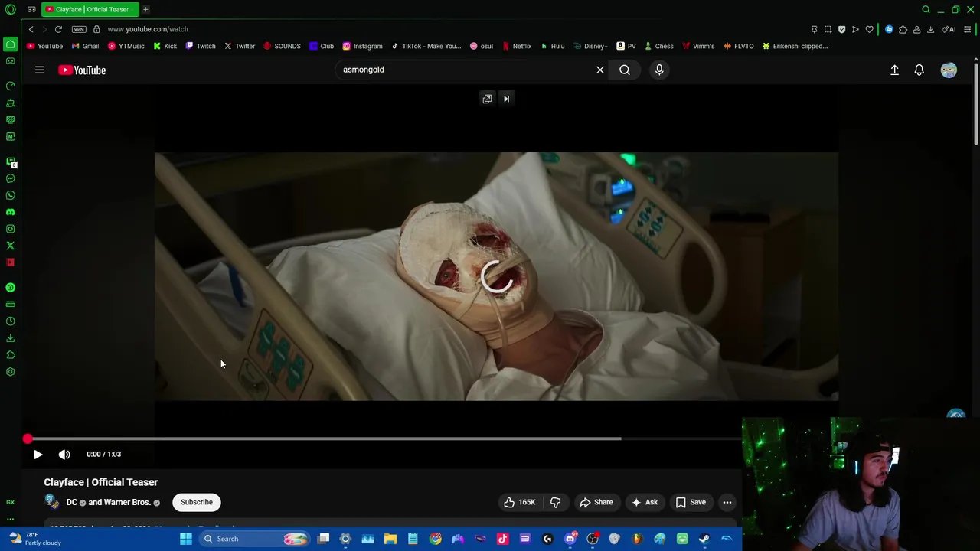Open the DC channel name link
This screenshot has height=551, width=980.
[72, 502]
